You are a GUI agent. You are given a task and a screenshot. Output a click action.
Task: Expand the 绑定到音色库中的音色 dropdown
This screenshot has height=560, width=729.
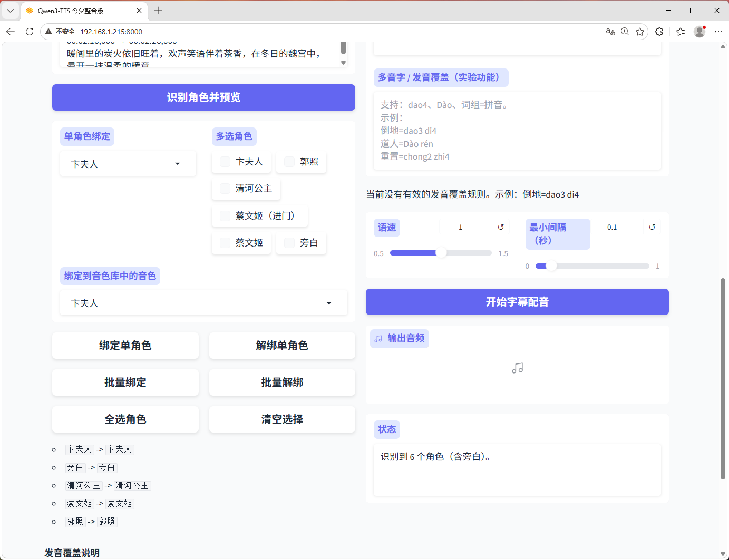[x=203, y=303]
